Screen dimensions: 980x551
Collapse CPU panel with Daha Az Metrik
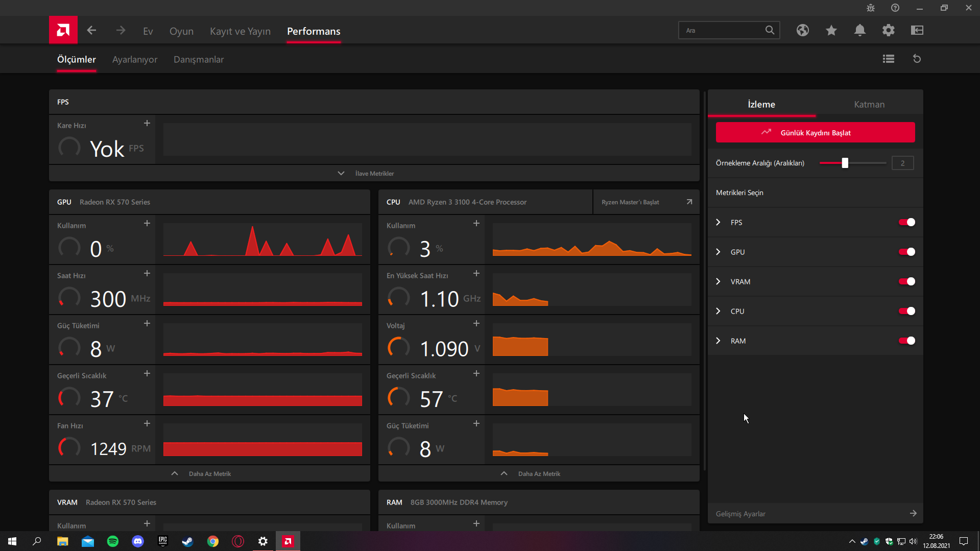[539, 473]
